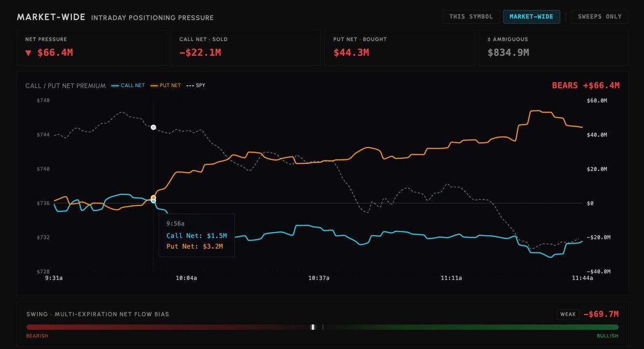Click the orange put net marker dot
This screenshot has width=644, height=349.
pyautogui.click(x=153, y=198)
